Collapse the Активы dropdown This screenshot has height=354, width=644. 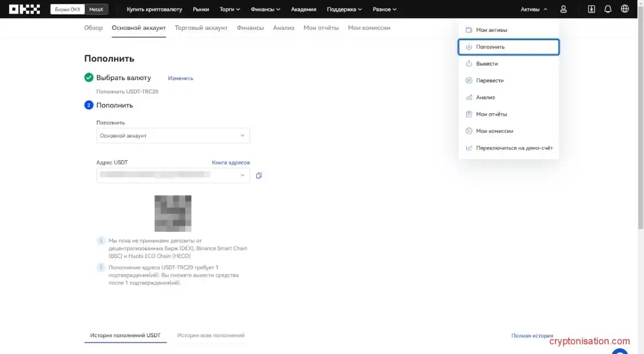(534, 9)
